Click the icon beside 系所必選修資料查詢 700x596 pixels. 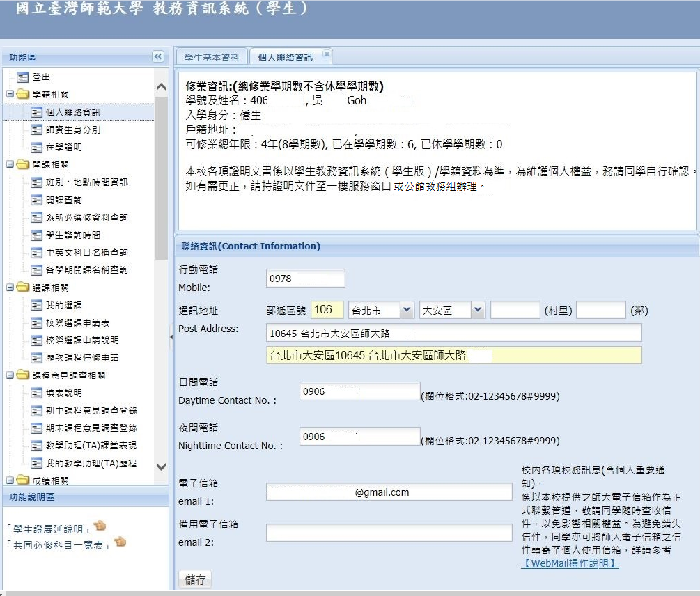point(37,217)
